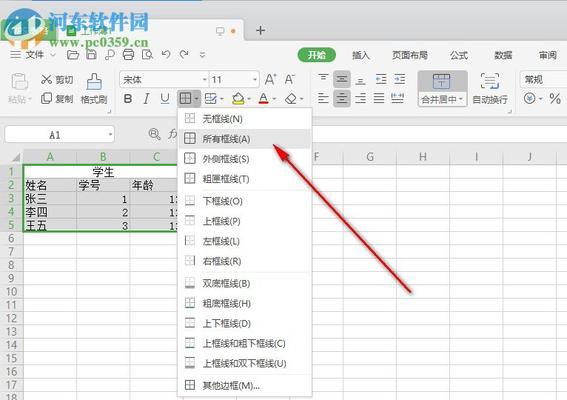Expand the font size 11 dropdown
567x400 pixels.
coord(255,79)
